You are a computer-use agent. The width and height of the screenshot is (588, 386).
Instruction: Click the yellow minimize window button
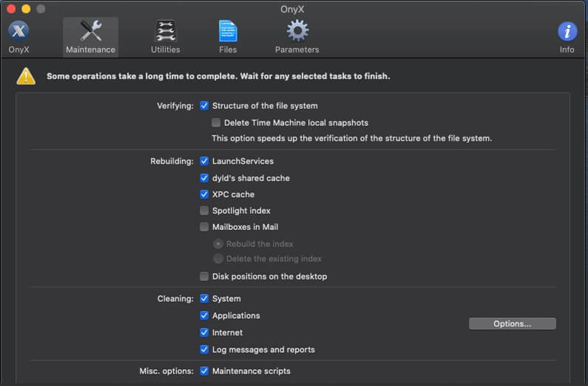point(26,9)
